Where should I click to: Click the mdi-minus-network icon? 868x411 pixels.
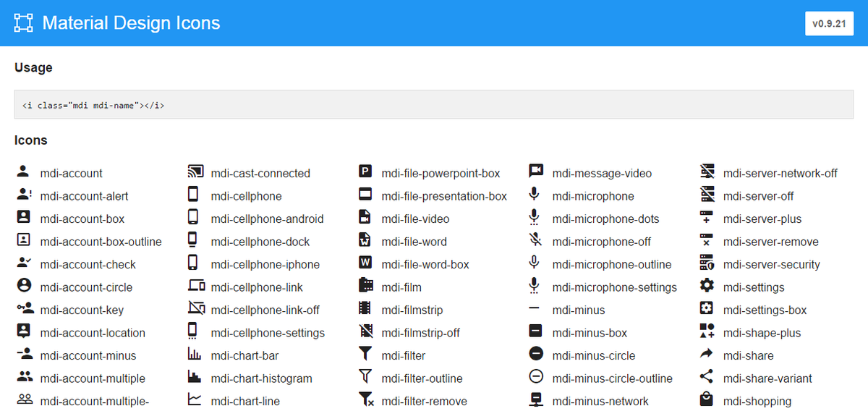(x=536, y=399)
